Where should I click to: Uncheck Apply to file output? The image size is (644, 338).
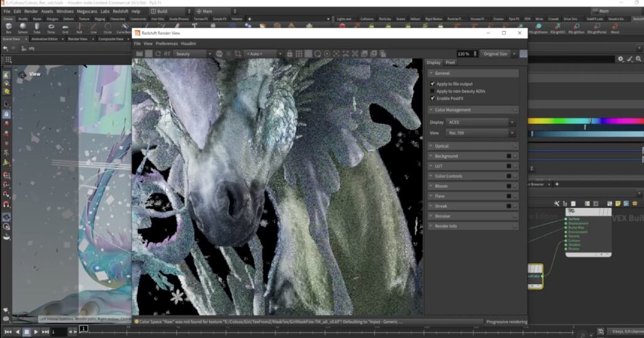(x=432, y=84)
